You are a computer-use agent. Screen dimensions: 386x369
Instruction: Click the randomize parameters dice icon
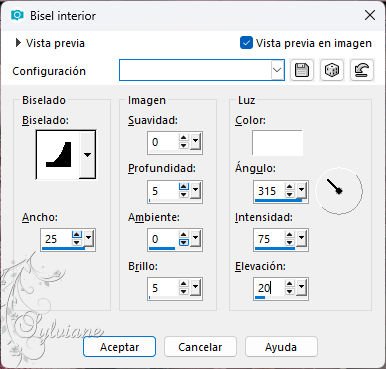coord(332,70)
